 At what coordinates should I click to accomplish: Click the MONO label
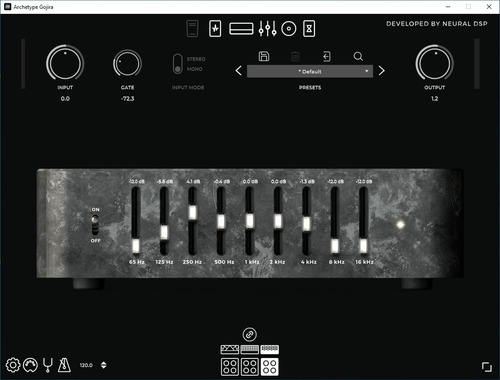[x=194, y=69]
